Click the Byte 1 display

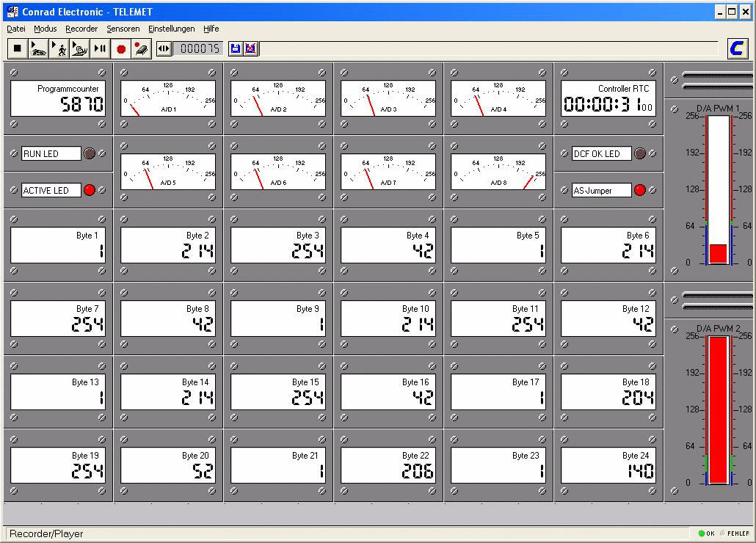coord(58,245)
